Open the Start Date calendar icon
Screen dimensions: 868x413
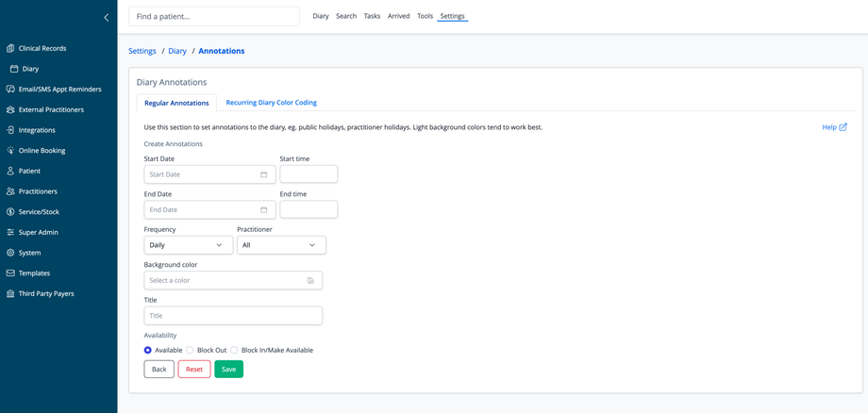pos(263,174)
